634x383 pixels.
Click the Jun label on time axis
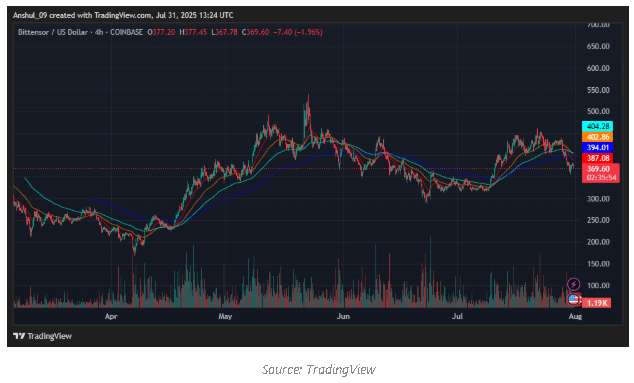343,316
